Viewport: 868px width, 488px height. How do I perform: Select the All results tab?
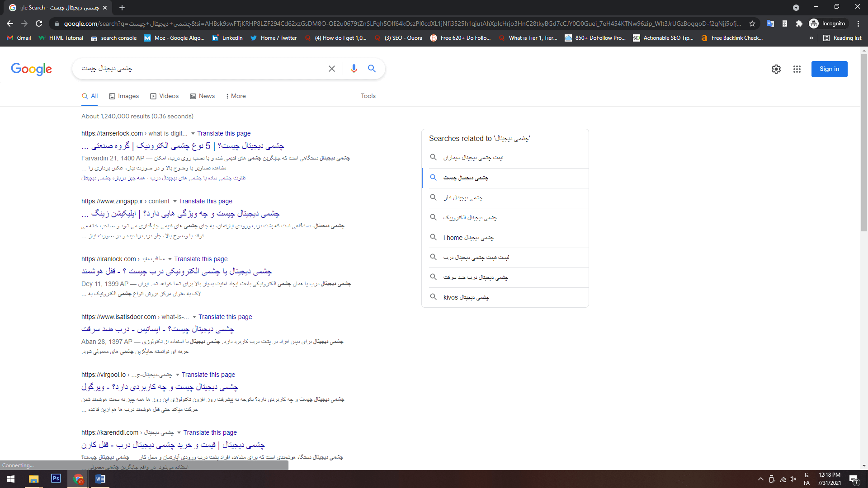[x=90, y=96]
